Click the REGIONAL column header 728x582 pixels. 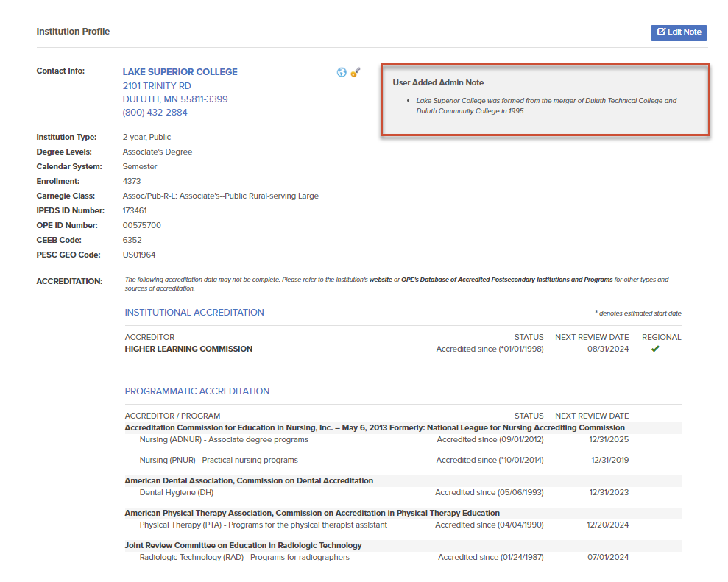(x=662, y=338)
